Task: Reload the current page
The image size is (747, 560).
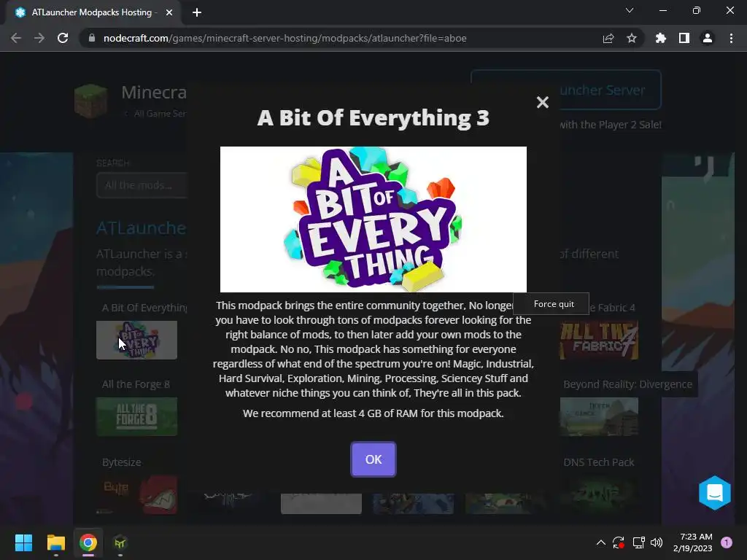Action: 63,38
